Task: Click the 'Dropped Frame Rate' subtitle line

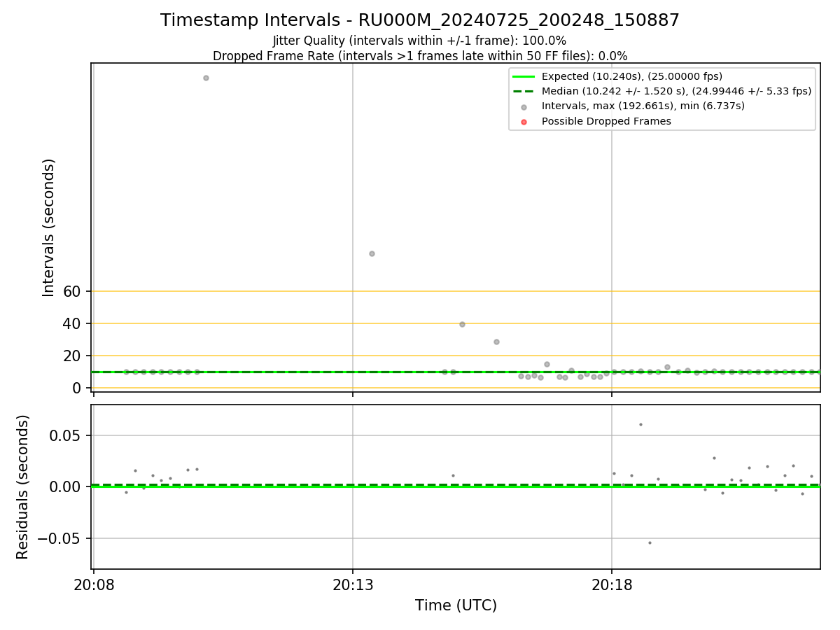Action: (x=420, y=56)
